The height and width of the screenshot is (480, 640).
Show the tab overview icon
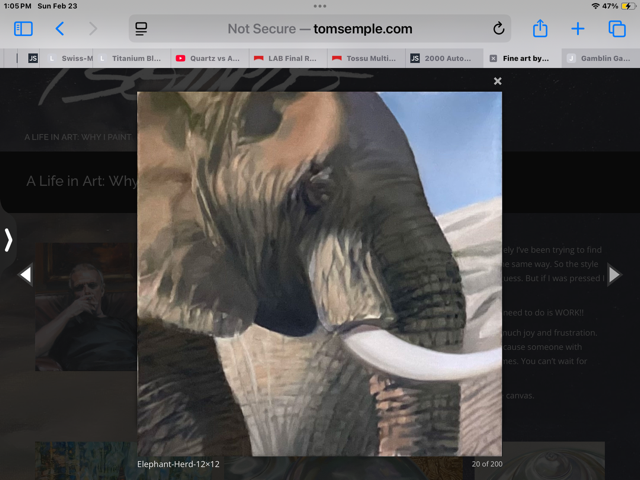(x=617, y=29)
